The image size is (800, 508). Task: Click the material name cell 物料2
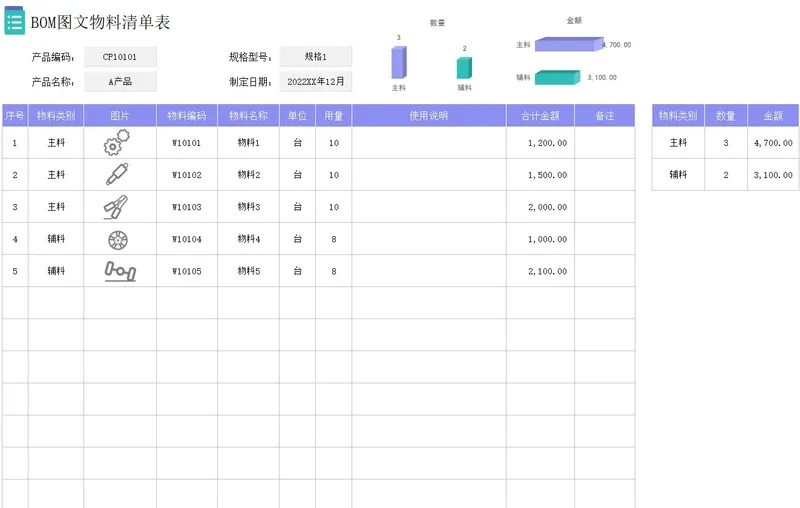(248, 175)
